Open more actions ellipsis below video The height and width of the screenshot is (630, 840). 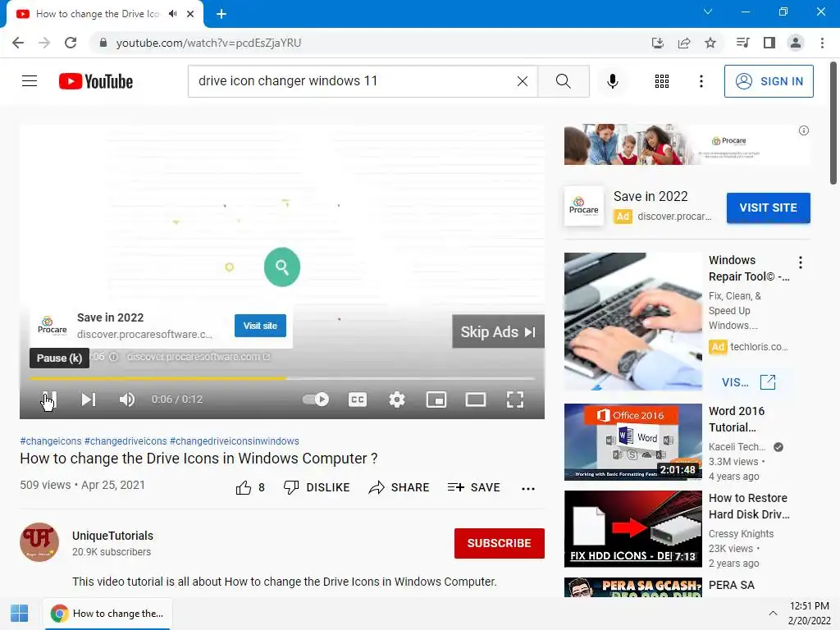coord(528,488)
